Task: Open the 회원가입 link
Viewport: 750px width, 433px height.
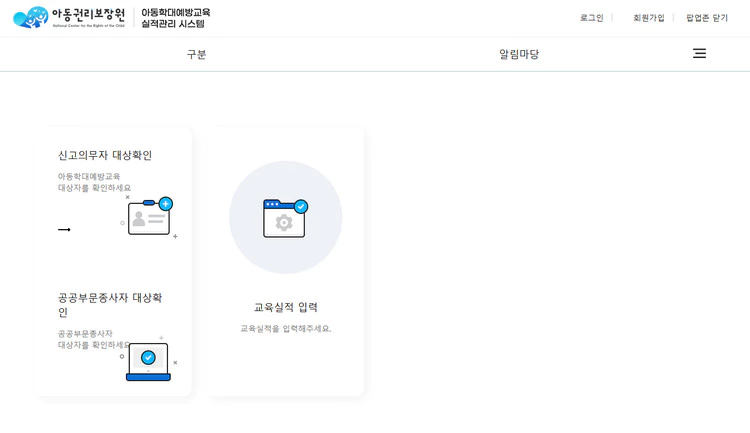Action: (x=649, y=18)
